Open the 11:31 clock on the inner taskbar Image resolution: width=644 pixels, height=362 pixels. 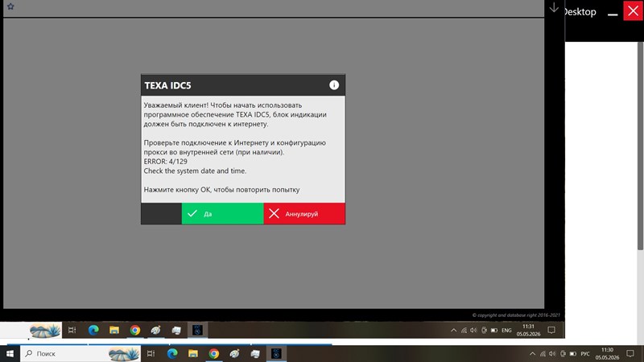pyautogui.click(x=528, y=330)
